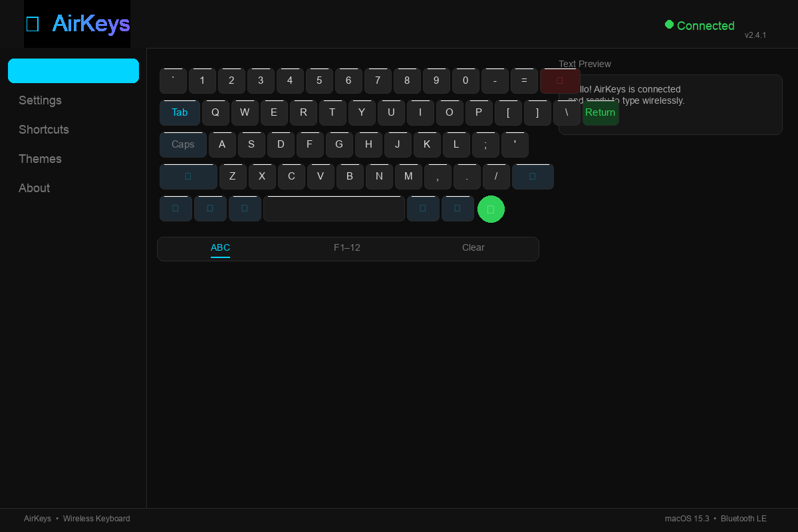
Task: Open Shortcuts in the sidebar
Action: click(44, 130)
